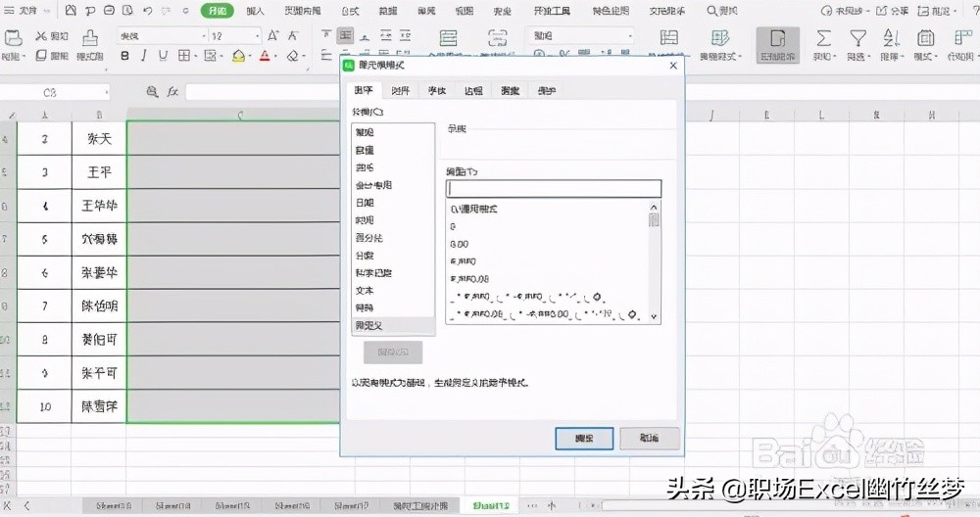Click the large Paste clipboard icon
This screenshot has width=980, height=517.
click(x=13, y=37)
